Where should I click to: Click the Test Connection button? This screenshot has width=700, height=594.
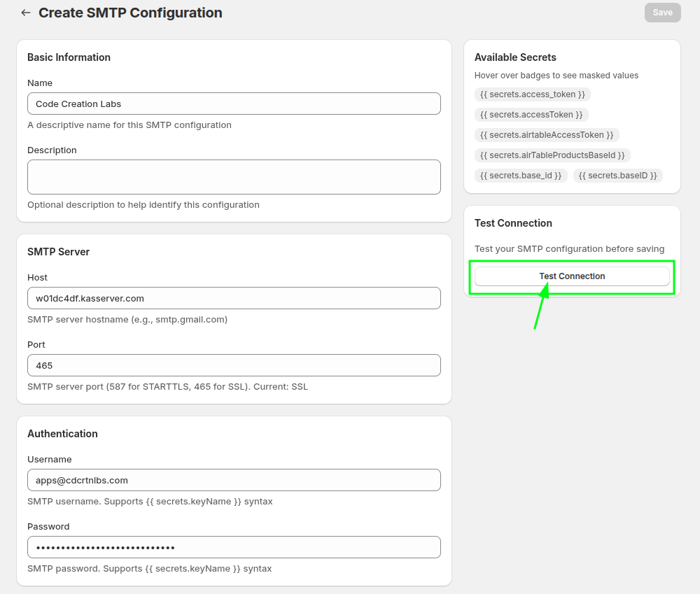coord(572,276)
